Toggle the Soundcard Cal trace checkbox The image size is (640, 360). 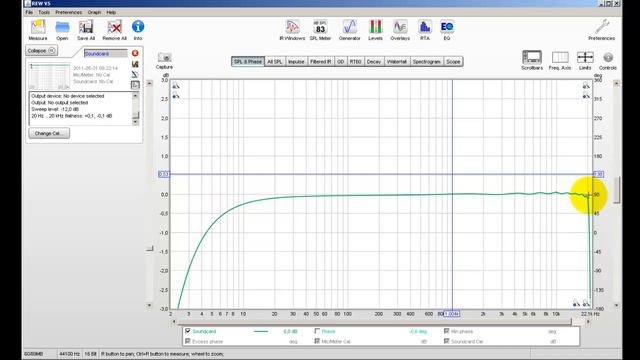[447, 341]
